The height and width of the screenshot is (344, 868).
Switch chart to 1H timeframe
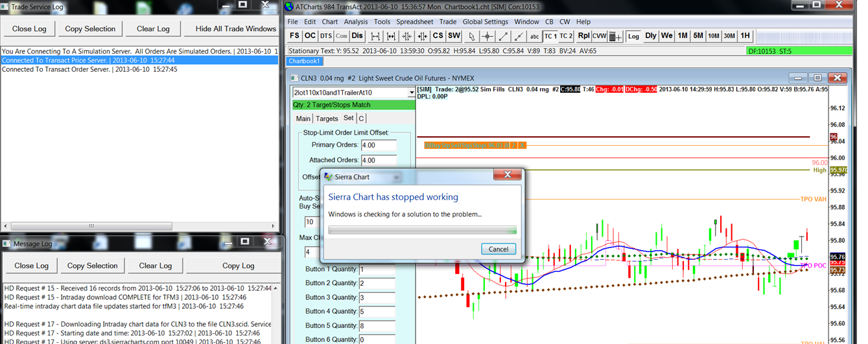point(745,36)
